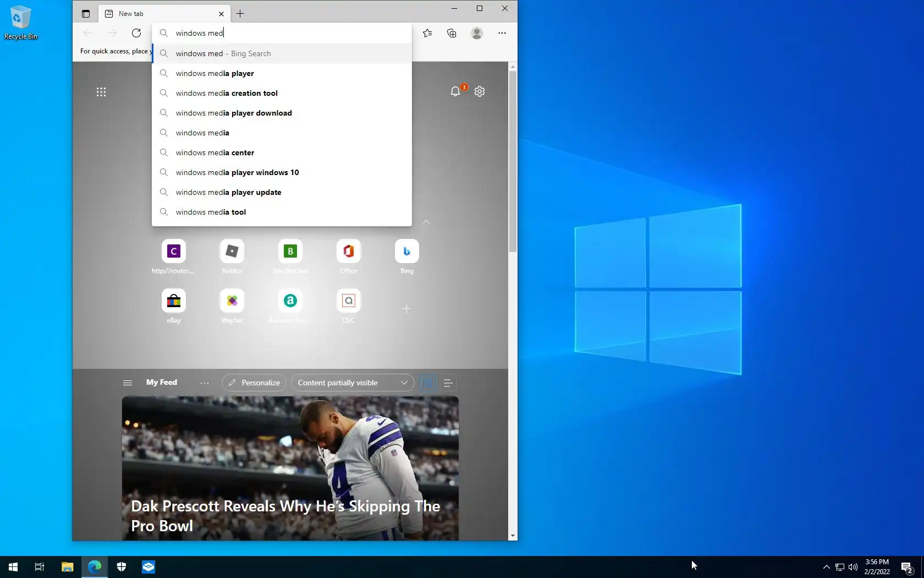Open the network status tray icon
This screenshot has width=924, height=578.
click(x=840, y=567)
